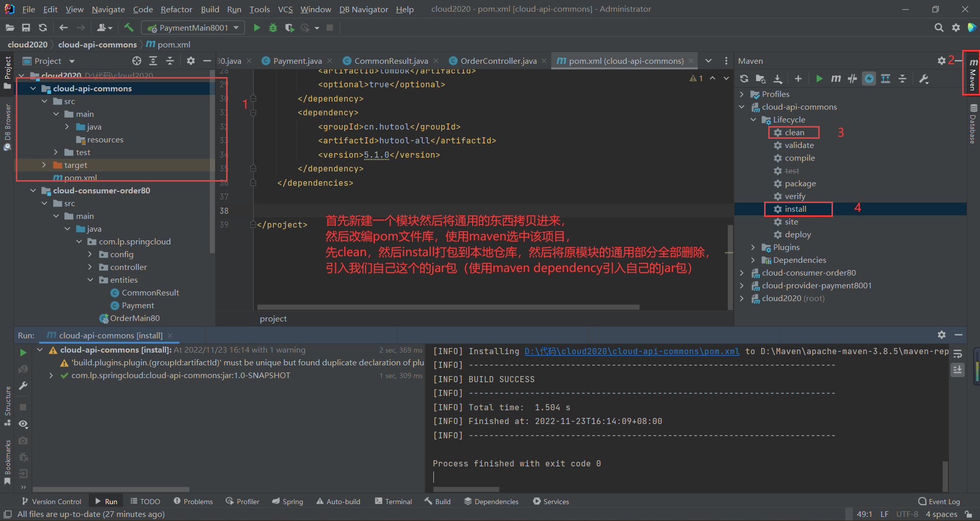Toggle the Bookmarks side tool window
The image size is (980, 521).
[7, 462]
